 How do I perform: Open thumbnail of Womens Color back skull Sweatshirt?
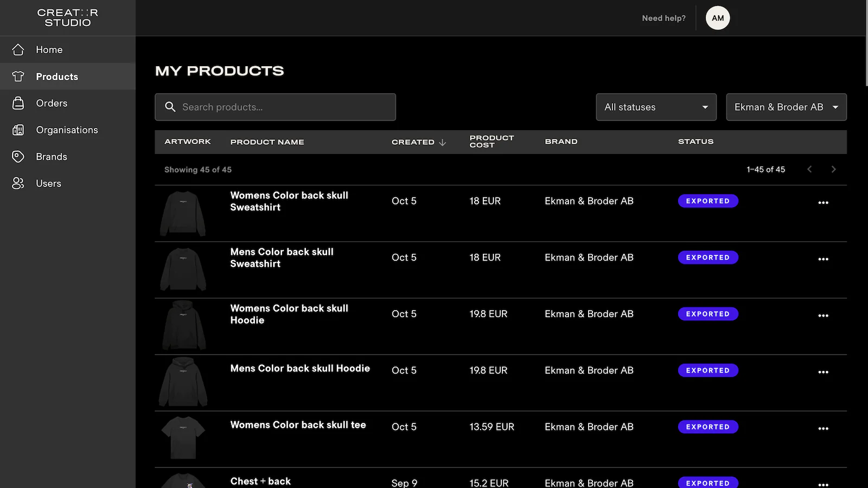pyautogui.click(x=183, y=213)
